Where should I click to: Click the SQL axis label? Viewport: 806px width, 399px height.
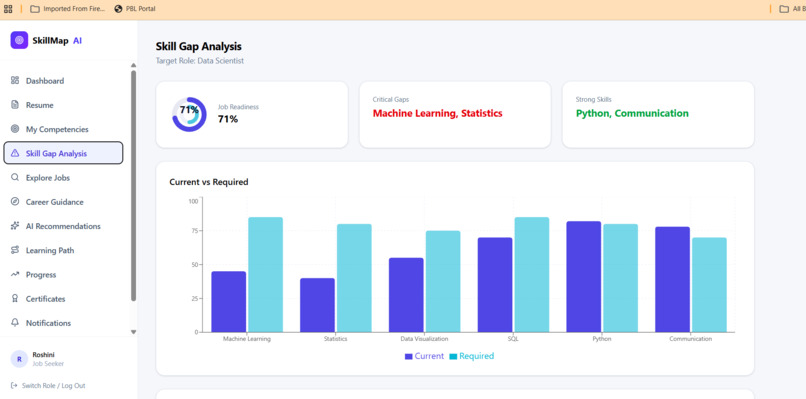pos(514,339)
